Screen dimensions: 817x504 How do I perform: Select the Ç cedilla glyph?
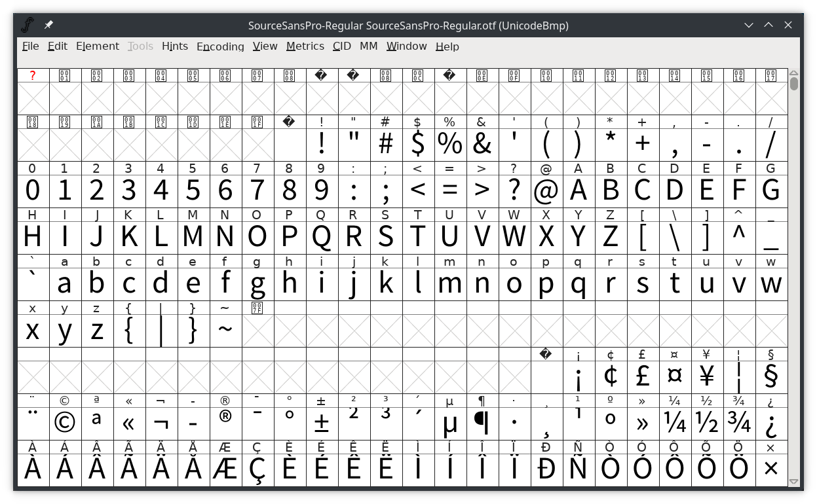[x=257, y=470]
